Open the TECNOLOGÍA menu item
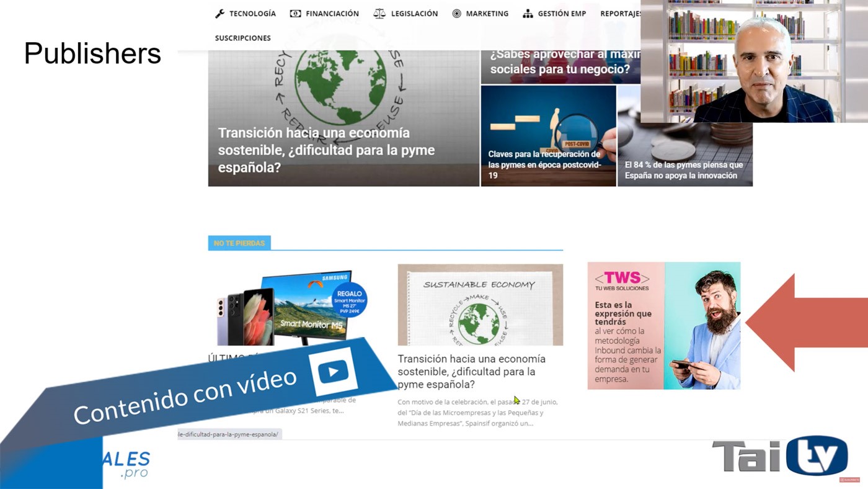Screen dimensions: 868x489 [x=252, y=13]
